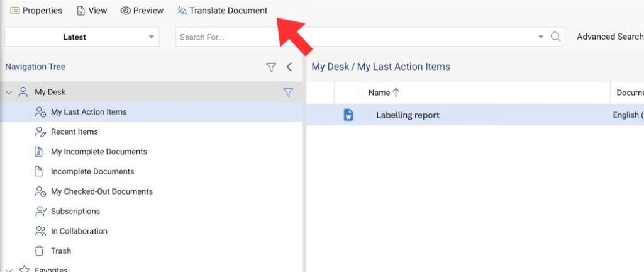Image resolution: width=644 pixels, height=272 pixels.
Task: Open Advanced Search
Action: pos(609,37)
